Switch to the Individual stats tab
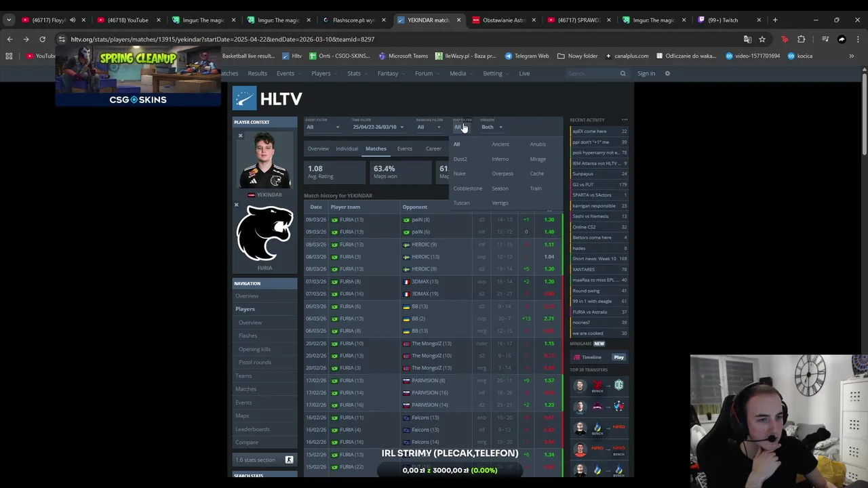Viewport: 868px width, 488px height. pos(347,148)
